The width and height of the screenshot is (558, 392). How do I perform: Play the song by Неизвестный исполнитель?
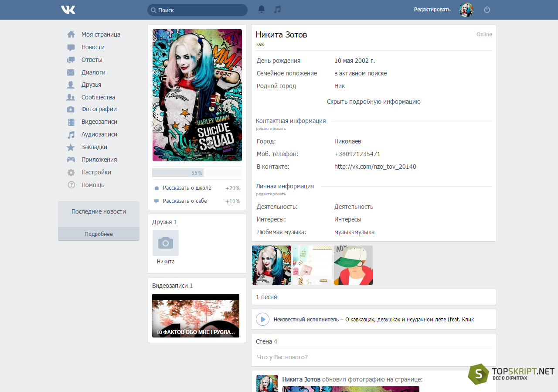262,319
